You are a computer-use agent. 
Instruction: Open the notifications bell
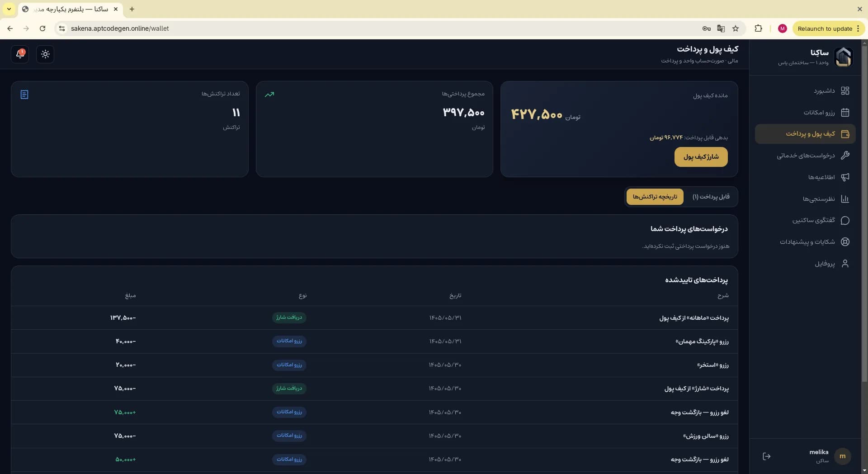20,54
